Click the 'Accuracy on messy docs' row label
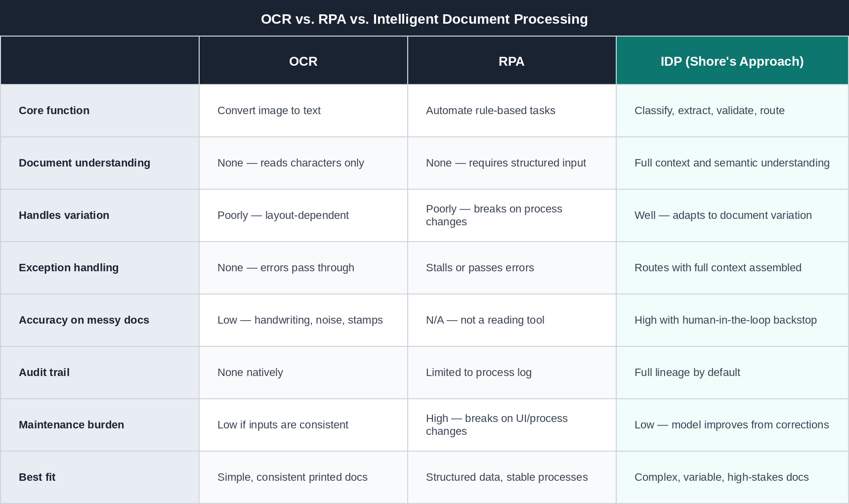Viewport: 849px width, 504px height. (100, 320)
